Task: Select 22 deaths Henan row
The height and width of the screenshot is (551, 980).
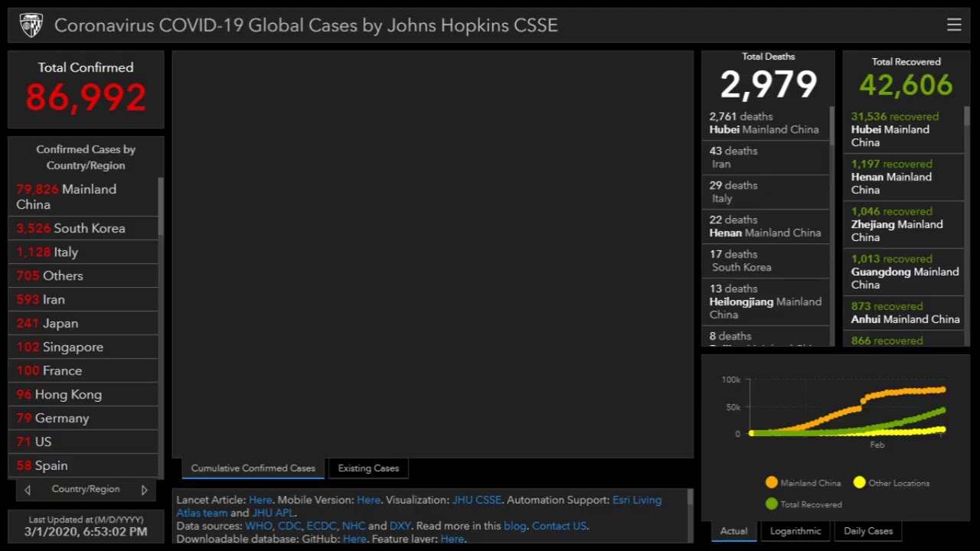Action: click(x=766, y=227)
